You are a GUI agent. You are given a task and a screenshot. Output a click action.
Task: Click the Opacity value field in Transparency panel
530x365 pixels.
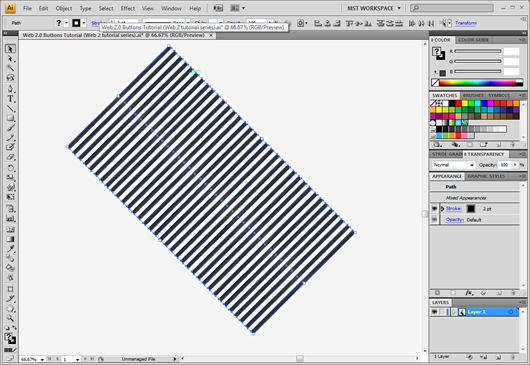pos(504,165)
